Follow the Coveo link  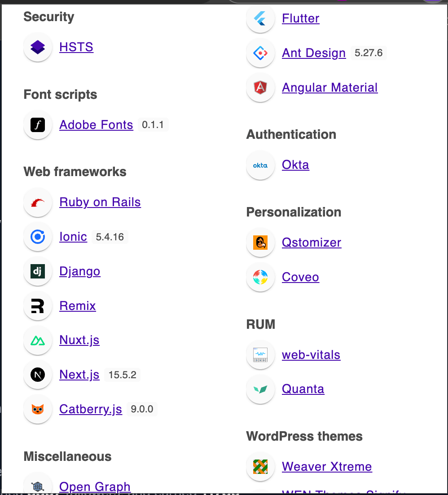pos(300,277)
